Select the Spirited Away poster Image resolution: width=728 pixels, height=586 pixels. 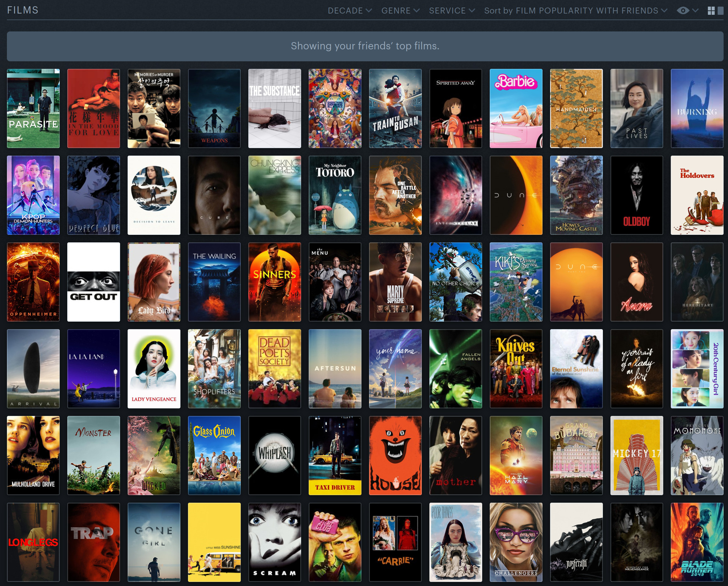[455, 108]
